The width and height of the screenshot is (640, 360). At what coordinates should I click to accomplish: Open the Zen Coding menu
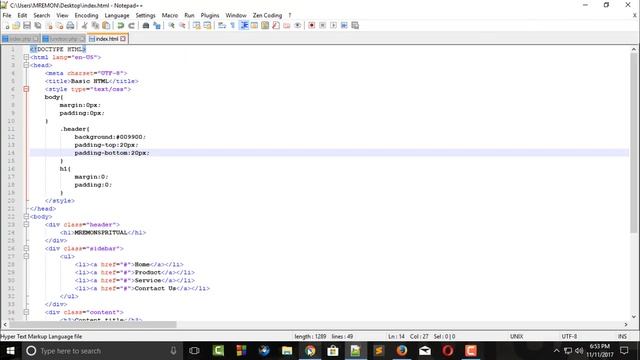click(x=267, y=16)
